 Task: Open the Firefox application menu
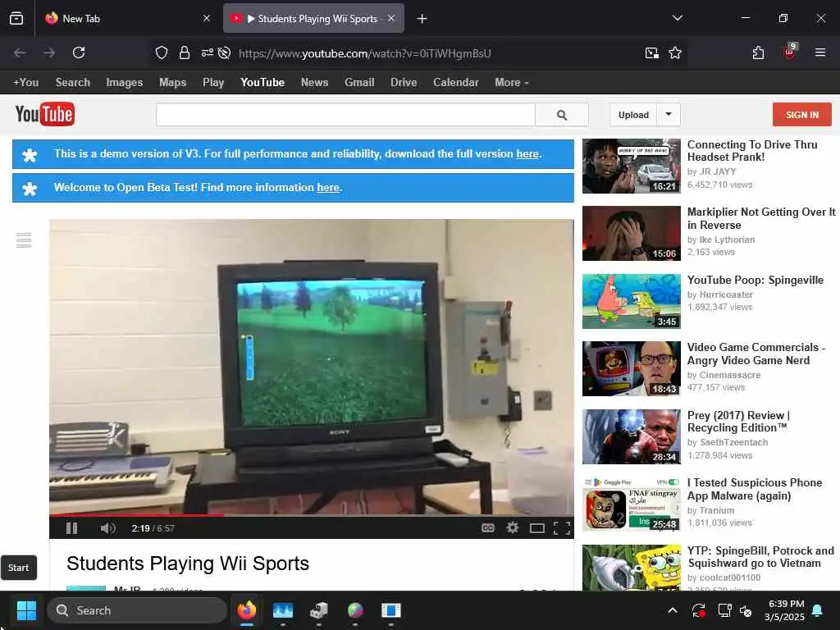pyautogui.click(x=820, y=52)
